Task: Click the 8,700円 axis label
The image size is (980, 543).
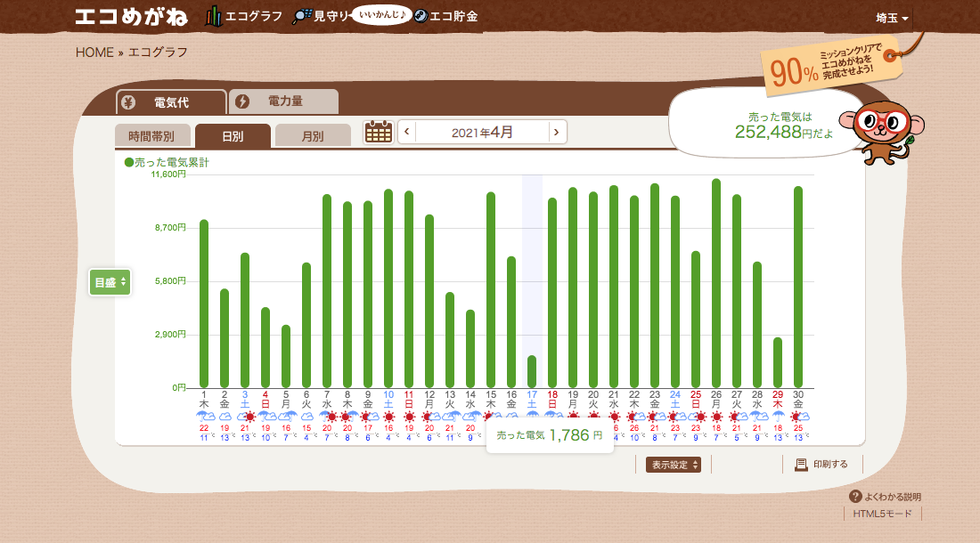Action: coord(171,228)
